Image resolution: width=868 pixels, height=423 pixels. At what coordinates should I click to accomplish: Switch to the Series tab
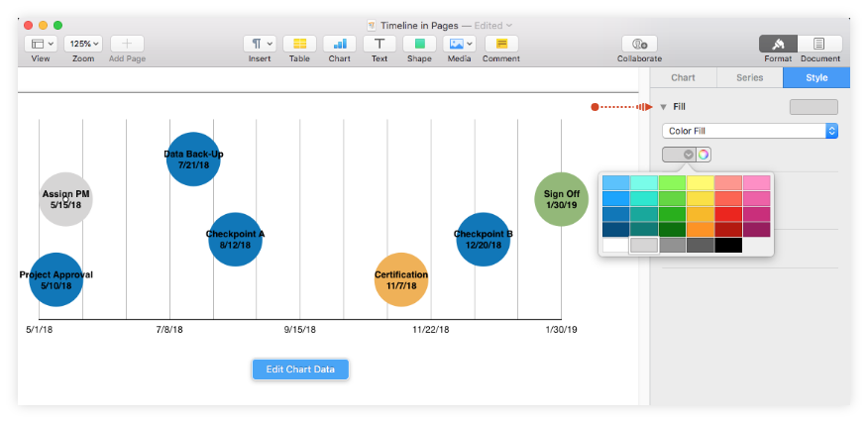(x=749, y=77)
